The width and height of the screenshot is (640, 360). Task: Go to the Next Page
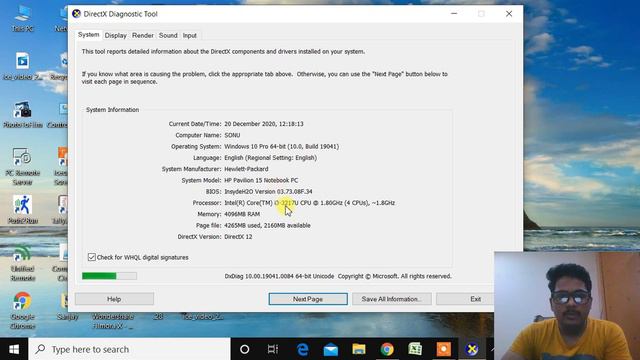308,299
